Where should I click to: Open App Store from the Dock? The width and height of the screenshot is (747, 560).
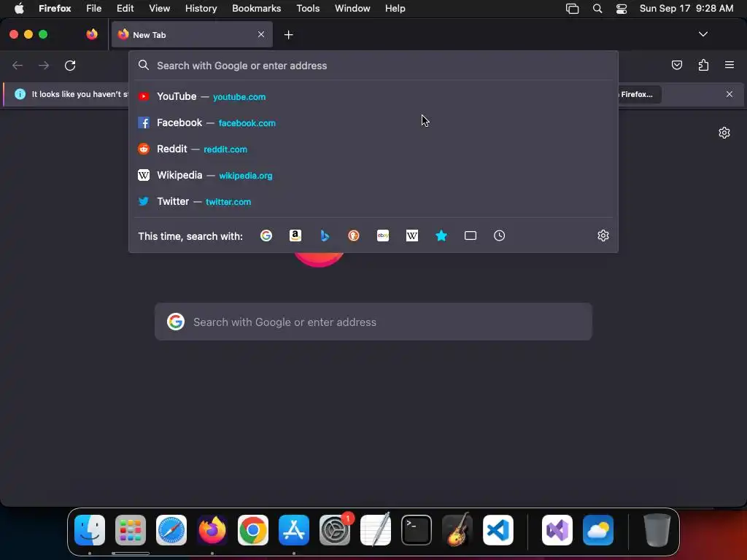[x=294, y=530]
